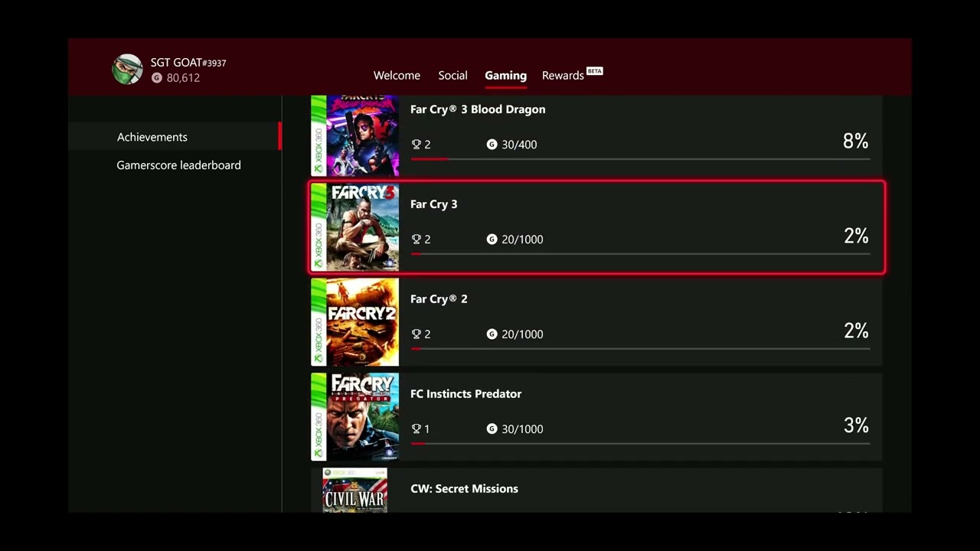The width and height of the screenshot is (980, 551).
Task: Click the trophy icon in the Blood Dragon row
Action: pos(416,144)
